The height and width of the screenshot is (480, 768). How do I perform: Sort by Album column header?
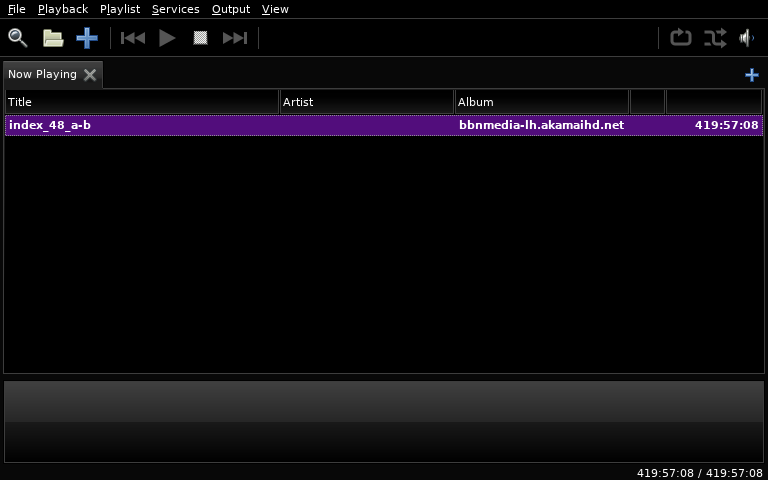coord(542,102)
